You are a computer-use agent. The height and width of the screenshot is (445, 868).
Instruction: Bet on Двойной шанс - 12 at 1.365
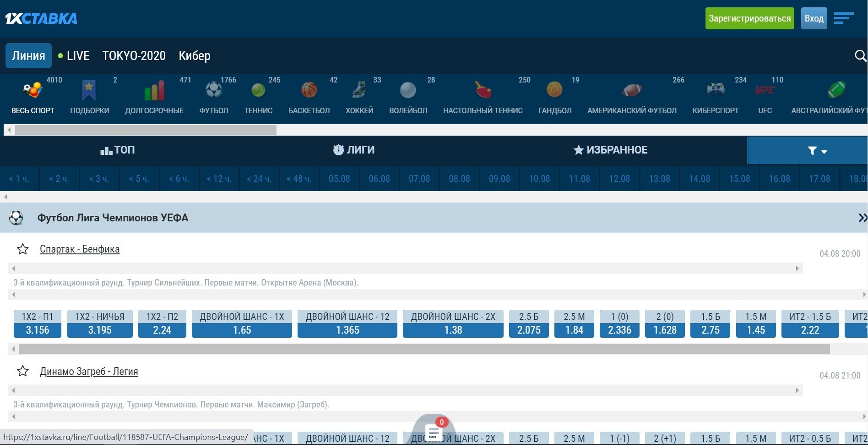(347, 324)
